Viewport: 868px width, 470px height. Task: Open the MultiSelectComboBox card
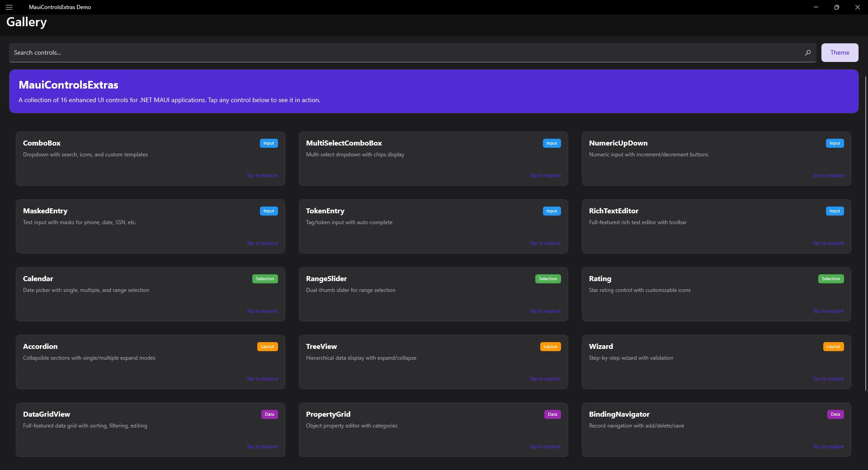point(434,159)
